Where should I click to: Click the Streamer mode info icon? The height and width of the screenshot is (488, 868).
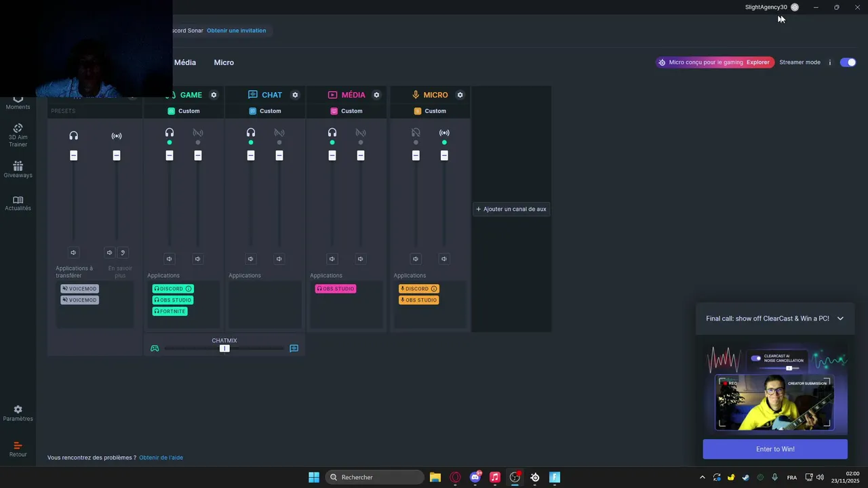coord(829,62)
